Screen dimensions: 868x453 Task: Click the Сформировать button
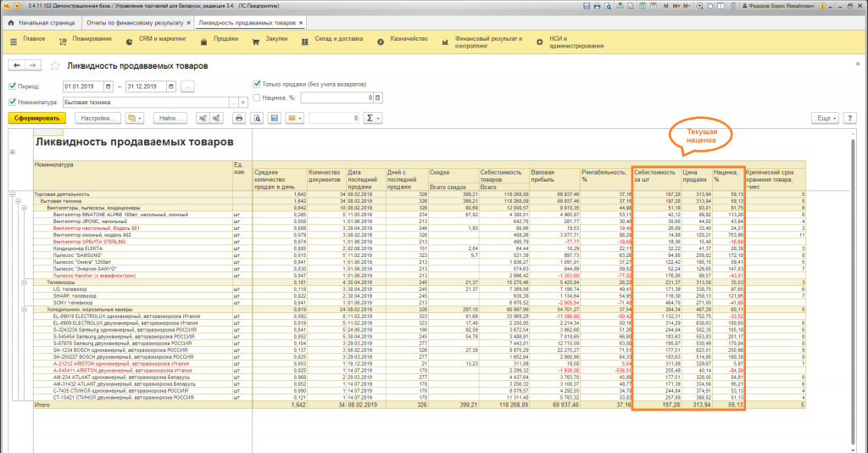(36, 118)
